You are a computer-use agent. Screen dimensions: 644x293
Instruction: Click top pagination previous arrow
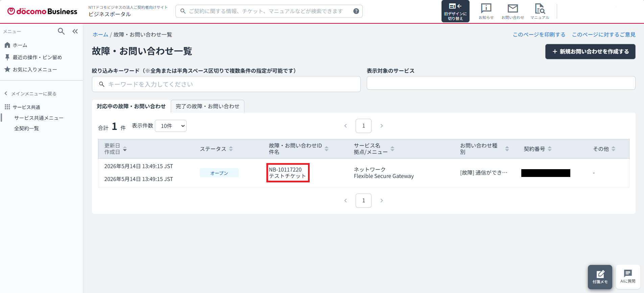click(345, 126)
